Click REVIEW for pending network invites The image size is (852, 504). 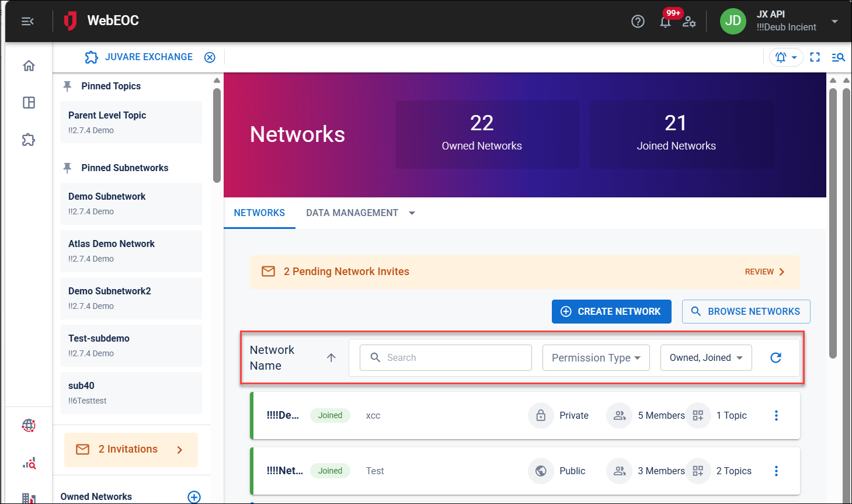[764, 272]
